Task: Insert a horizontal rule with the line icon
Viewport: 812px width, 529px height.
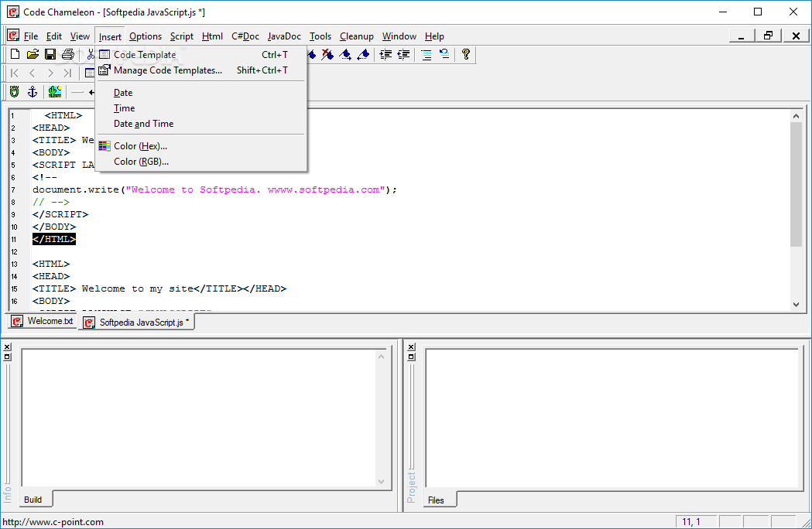Action: (77, 92)
